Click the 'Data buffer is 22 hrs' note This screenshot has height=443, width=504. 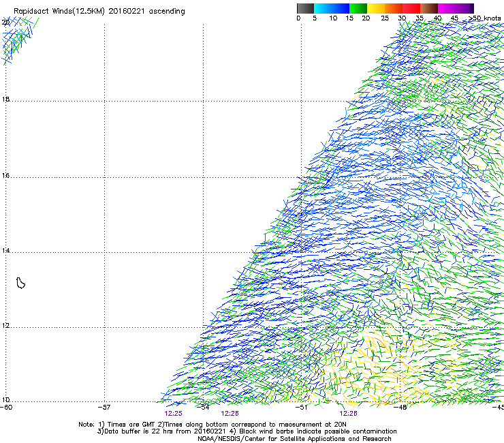(247, 431)
